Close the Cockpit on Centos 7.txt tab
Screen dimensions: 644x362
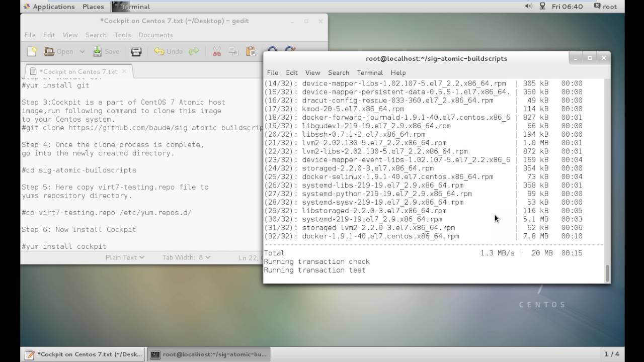[x=123, y=71]
